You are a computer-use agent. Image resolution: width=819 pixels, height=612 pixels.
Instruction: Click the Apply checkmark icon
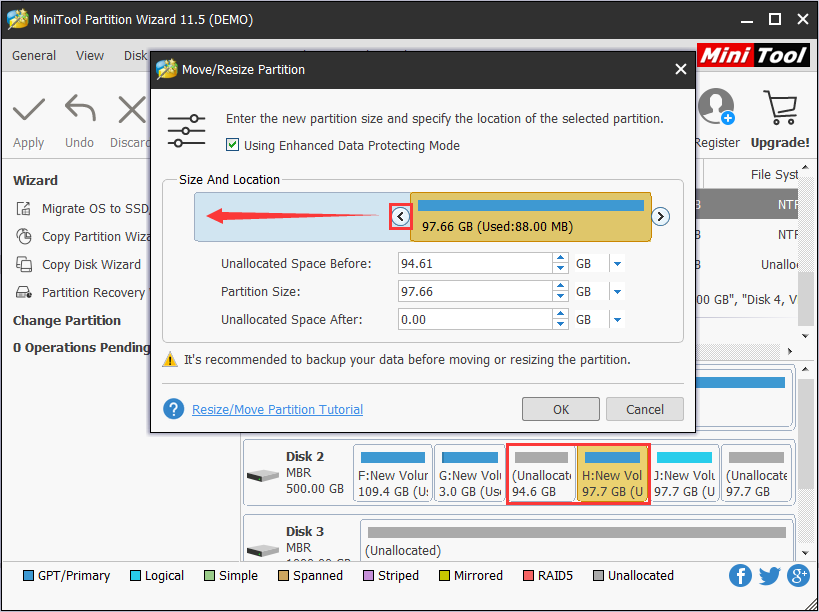(x=29, y=110)
